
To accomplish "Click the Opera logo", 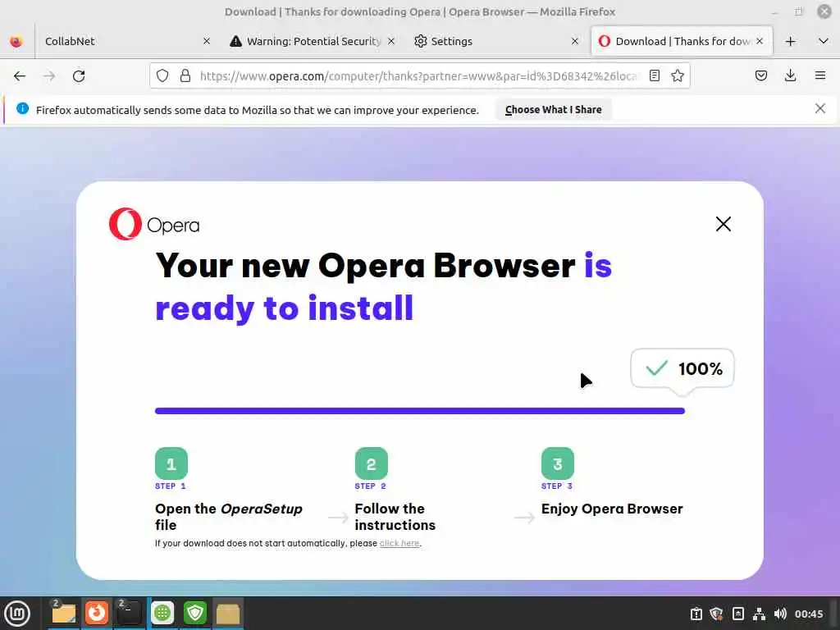I will (154, 224).
